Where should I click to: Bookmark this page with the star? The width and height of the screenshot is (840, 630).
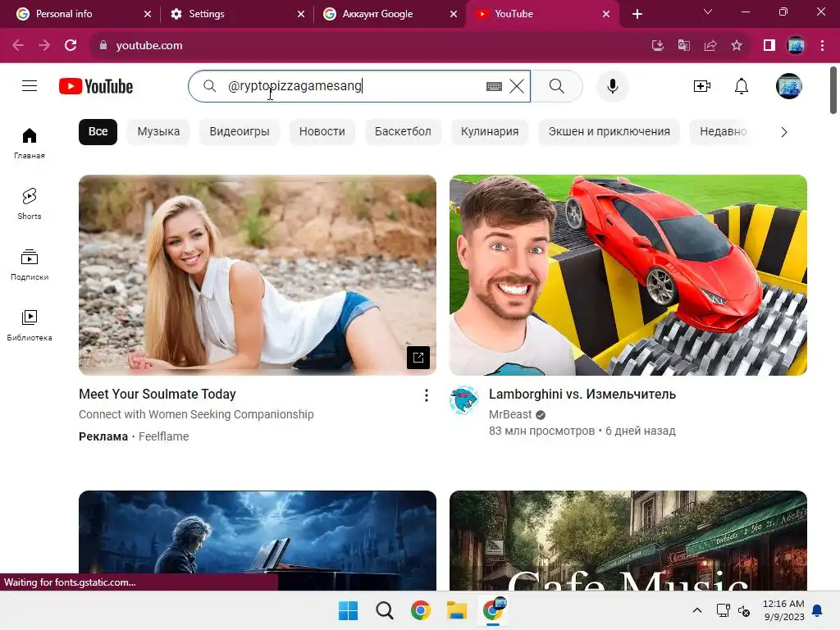click(737, 46)
